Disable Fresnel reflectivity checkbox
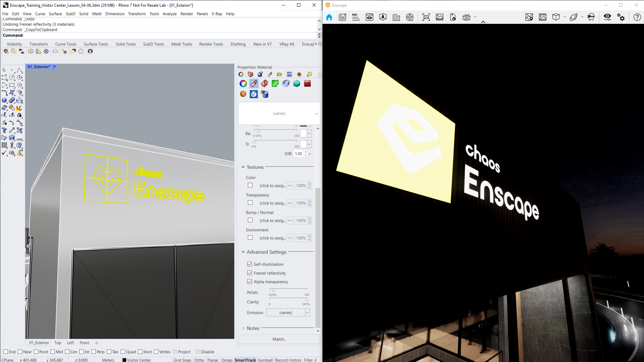The height and width of the screenshot is (362, 644). click(250, 273)
